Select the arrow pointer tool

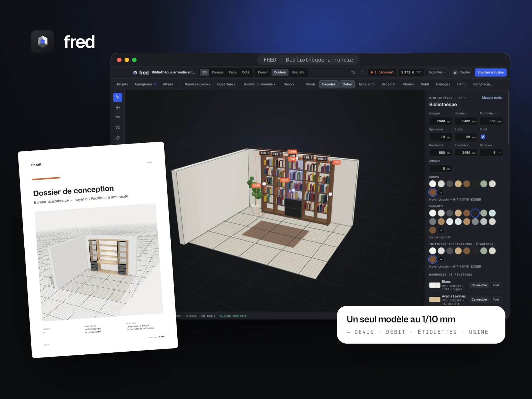tap(117, 97)
